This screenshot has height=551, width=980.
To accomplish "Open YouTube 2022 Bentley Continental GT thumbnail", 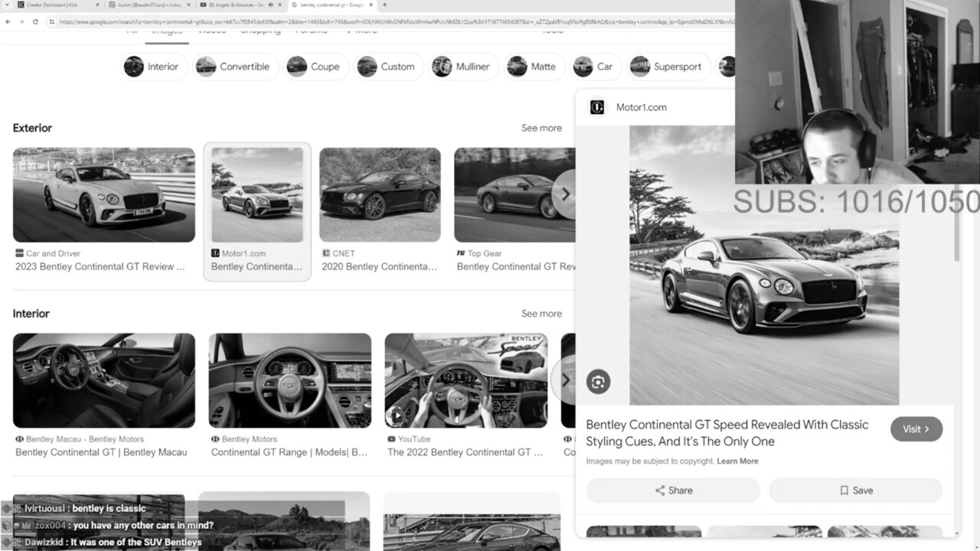I will pyautogui.click(x=466, y=380).
